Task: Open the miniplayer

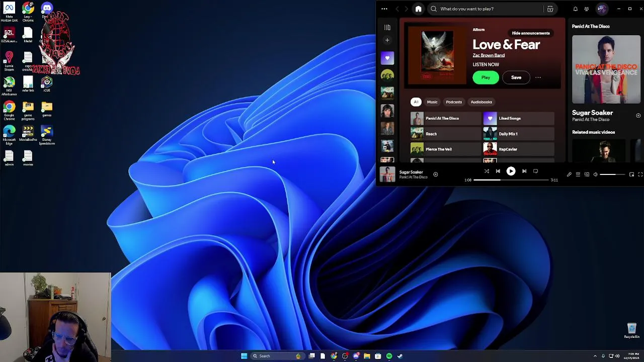Action: coord(632,174)
